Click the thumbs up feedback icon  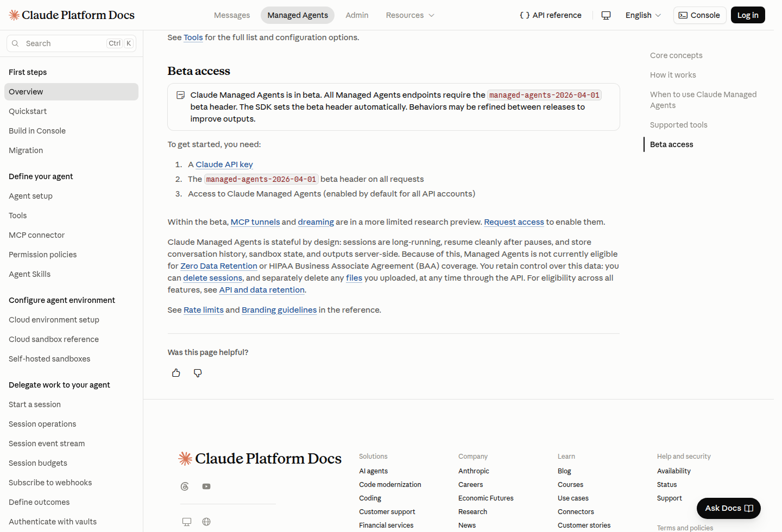[x=176, y=373]
